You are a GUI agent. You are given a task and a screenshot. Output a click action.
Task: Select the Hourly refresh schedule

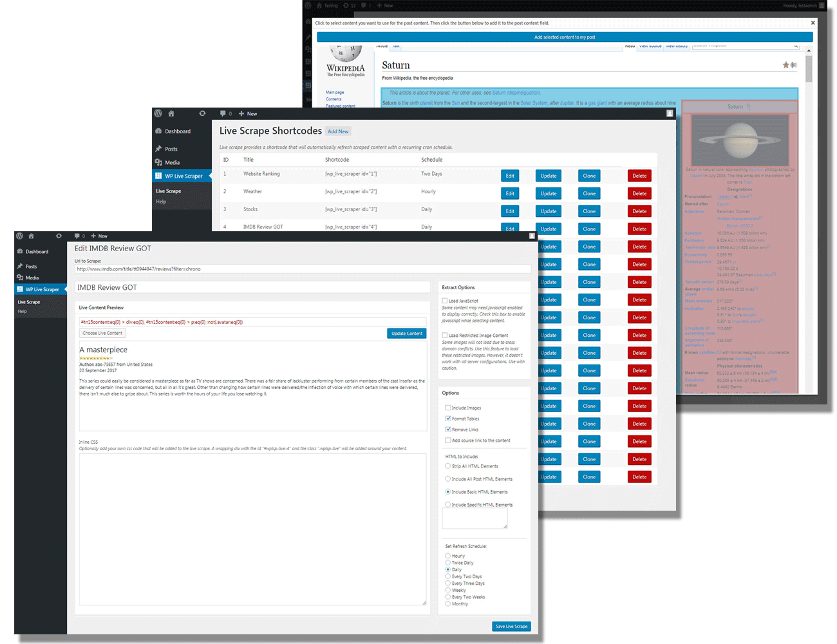tap(448, 556)
